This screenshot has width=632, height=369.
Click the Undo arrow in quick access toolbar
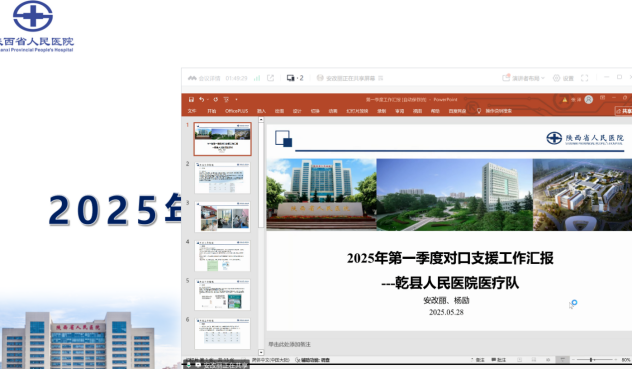pyautogui.click(x=201, y=100)
